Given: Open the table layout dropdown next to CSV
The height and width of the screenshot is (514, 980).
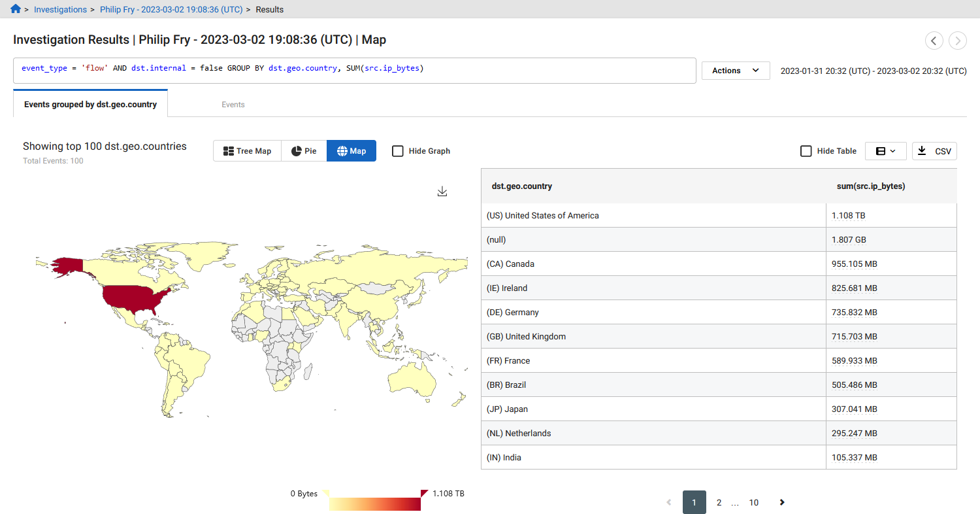Looking at the screenshot, I should (x=885, y=150).
